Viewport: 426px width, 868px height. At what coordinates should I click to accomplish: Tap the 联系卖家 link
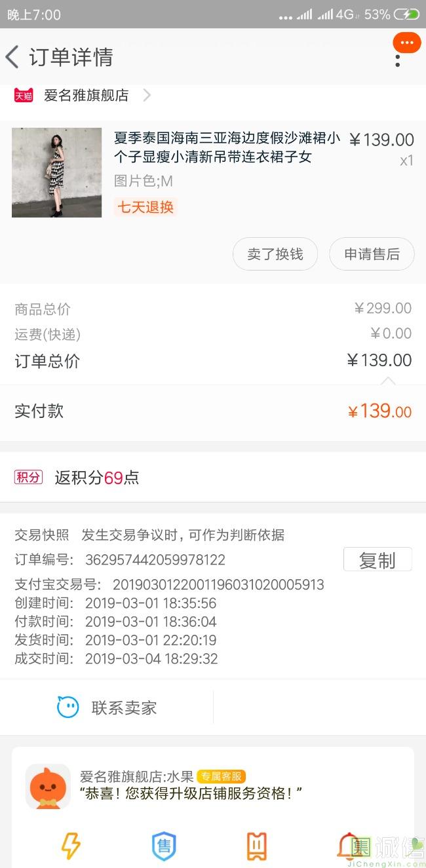(x=124, y=708)
